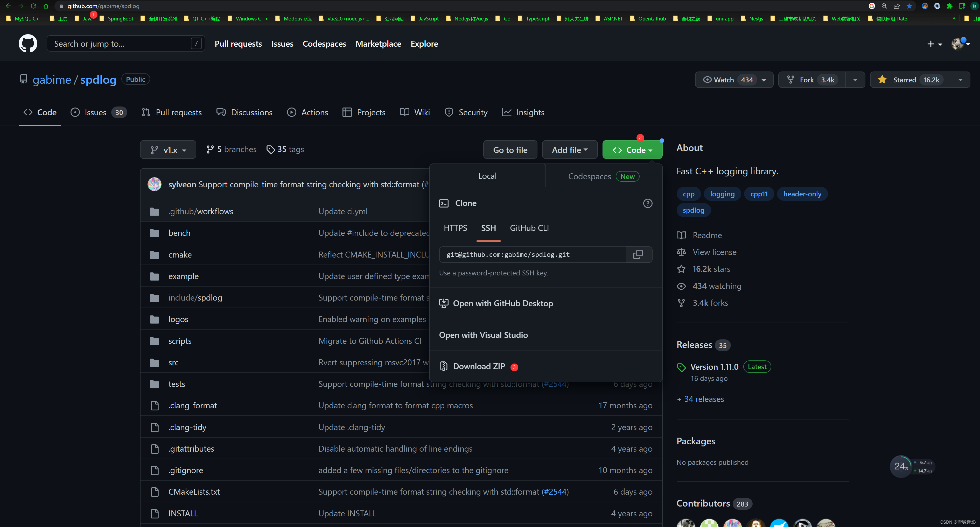Select the GitHub CLI clone option
This screenshot has width=980, height=527.
click(x=529, y=228)
